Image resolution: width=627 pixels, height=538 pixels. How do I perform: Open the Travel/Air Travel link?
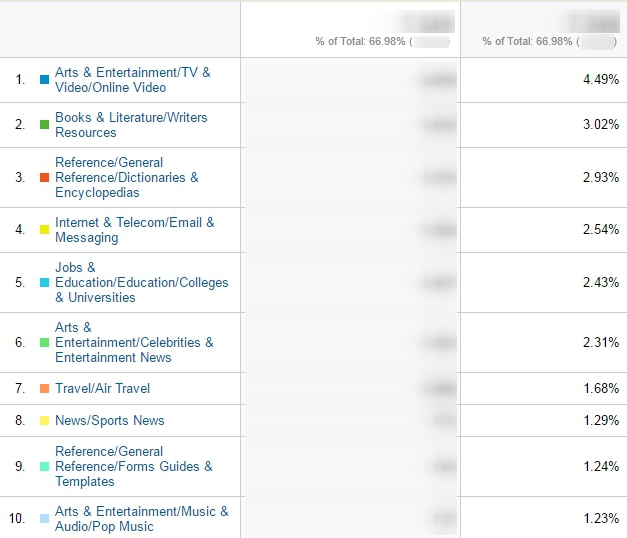tap(102, 388)
